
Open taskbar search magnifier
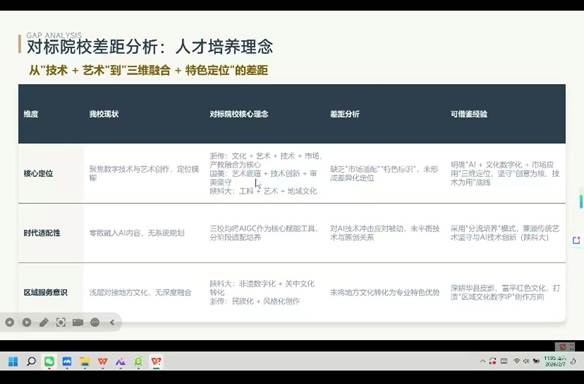pos(31,361)
